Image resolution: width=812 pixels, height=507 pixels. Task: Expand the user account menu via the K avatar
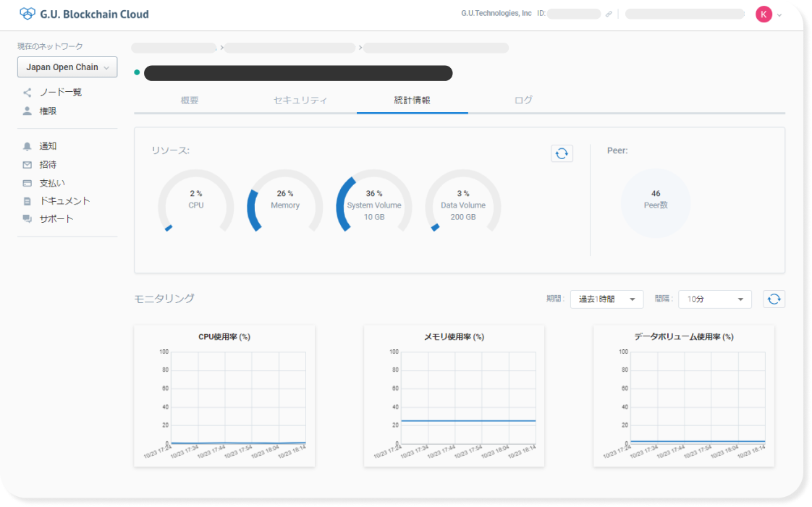[766, 14]
